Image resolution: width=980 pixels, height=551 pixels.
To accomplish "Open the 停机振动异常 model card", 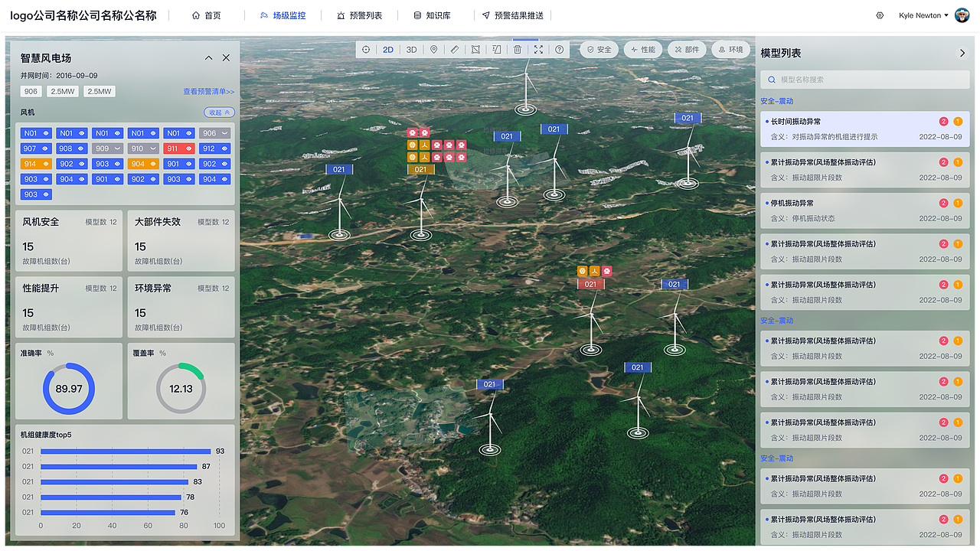I will coord(864,210).
